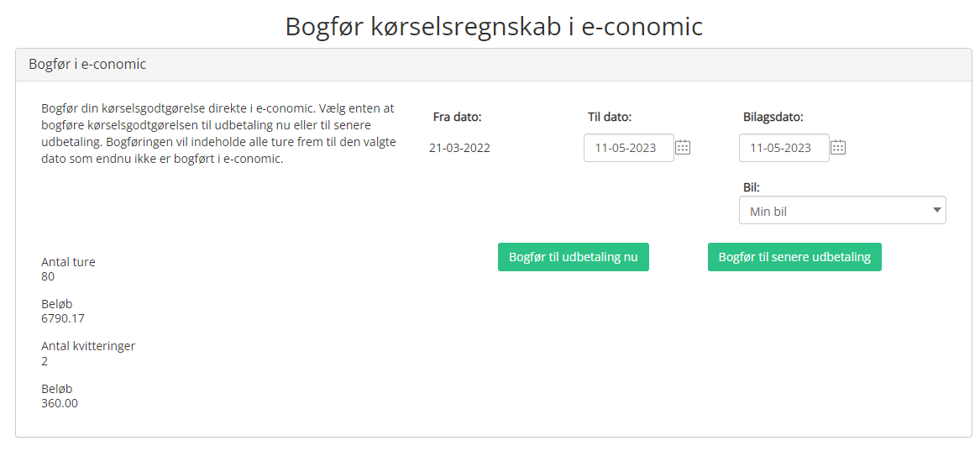Click the Bilagsdato date field
Image resolution: width=980 pixels, height=451 pixels.
[x=783, y=148]
